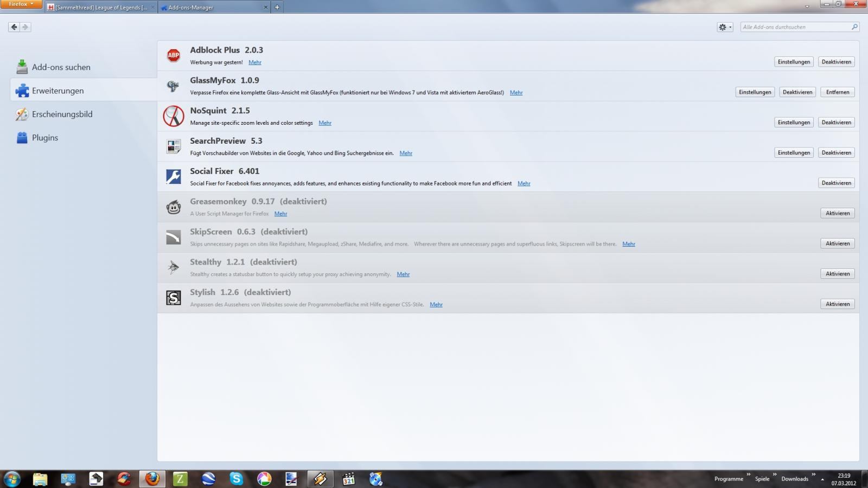Open the green Z taskbar application
The width and height of the screenshot is (868, 488).
point(180,479)
